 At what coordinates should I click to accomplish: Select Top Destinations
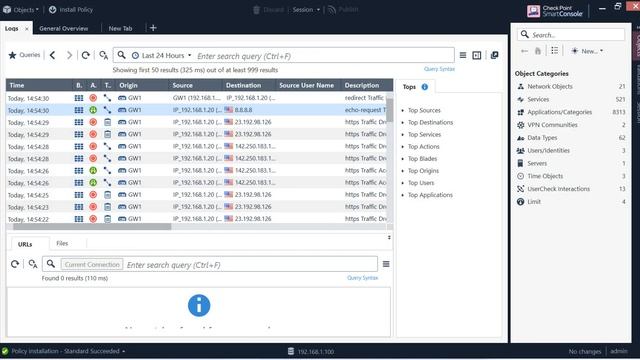[x=430, y=122]
